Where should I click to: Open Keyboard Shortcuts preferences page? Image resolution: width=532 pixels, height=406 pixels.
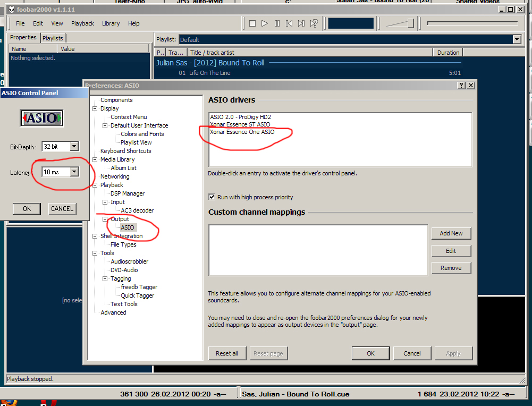[126, 151]
